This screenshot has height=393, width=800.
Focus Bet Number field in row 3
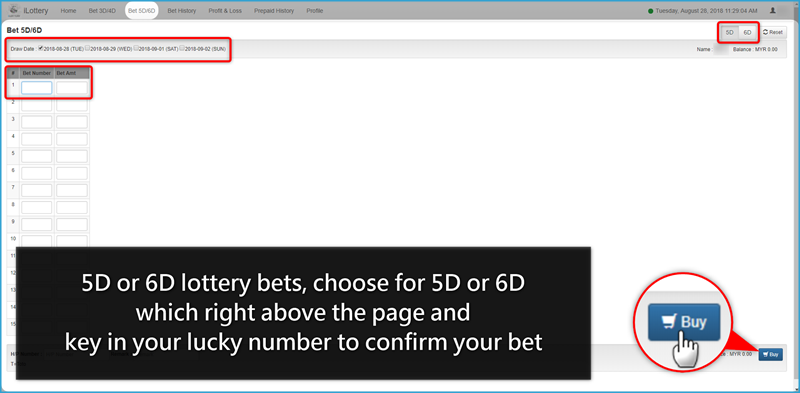(x=37, y=122)
